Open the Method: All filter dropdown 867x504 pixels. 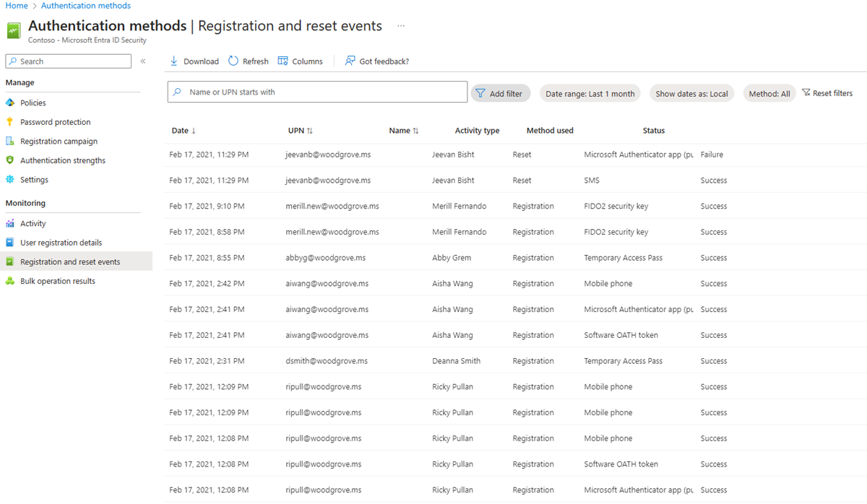[769, 92]
